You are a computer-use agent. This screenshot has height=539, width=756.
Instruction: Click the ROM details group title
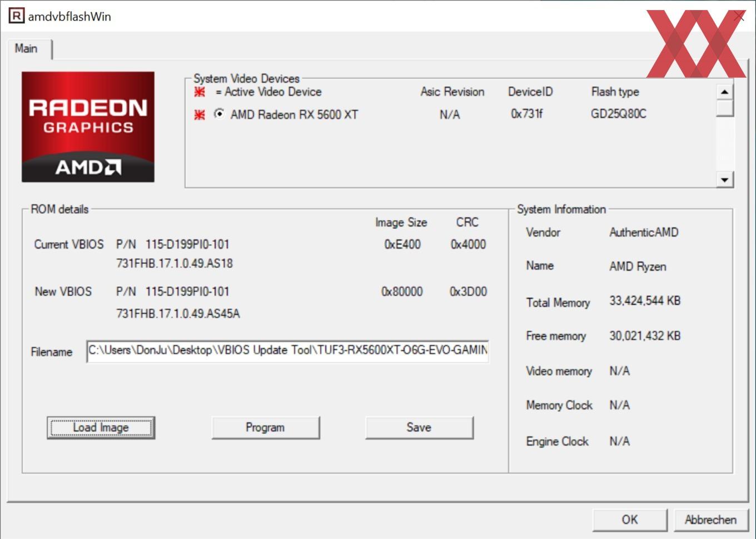[59, 209]
